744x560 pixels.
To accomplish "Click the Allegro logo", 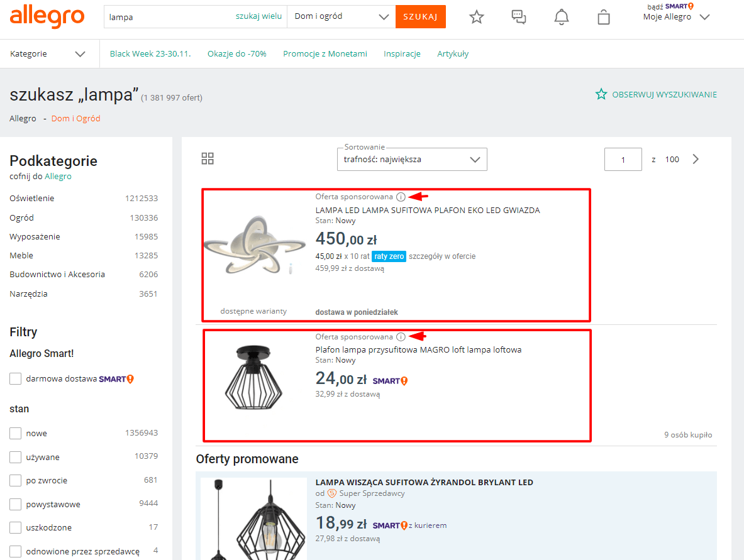I will tap(47, 16).
